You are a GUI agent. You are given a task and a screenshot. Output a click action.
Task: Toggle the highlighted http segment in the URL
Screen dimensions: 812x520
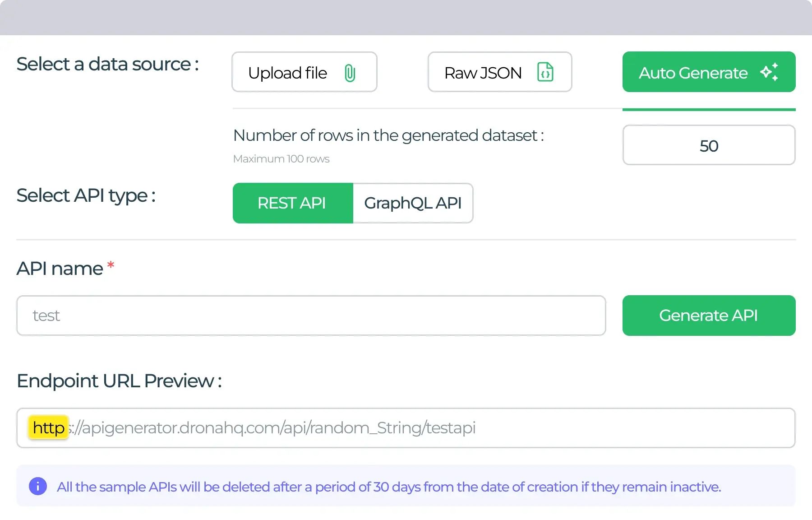[47, 427]
